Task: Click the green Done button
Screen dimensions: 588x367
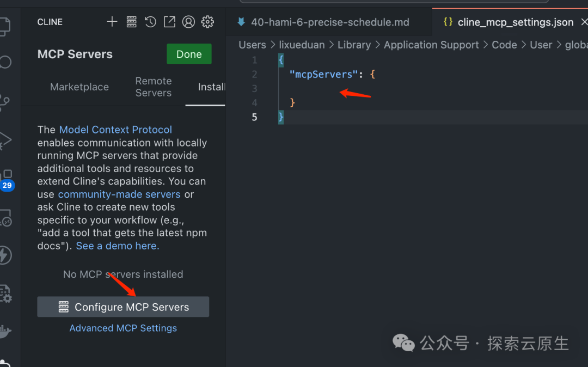Action: 189,54
